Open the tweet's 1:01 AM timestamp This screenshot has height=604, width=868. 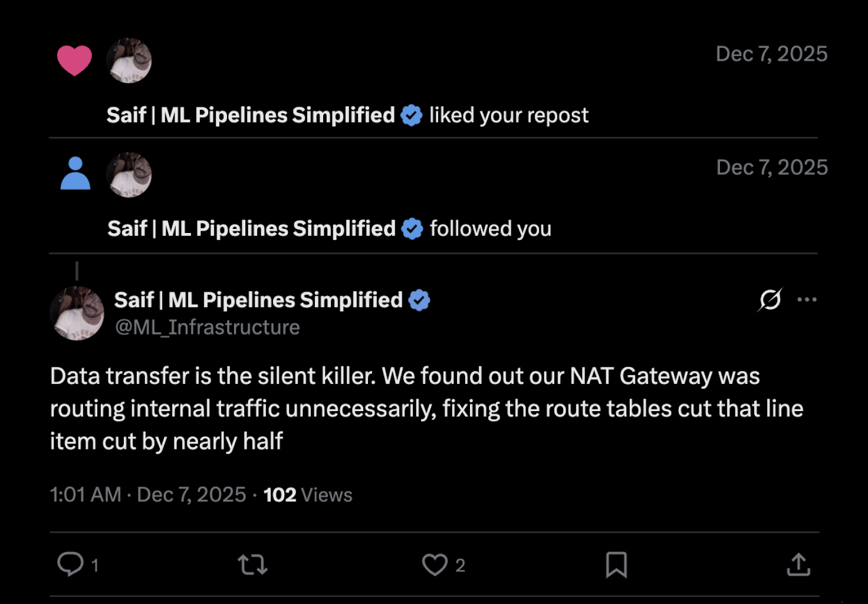(86, 494)
